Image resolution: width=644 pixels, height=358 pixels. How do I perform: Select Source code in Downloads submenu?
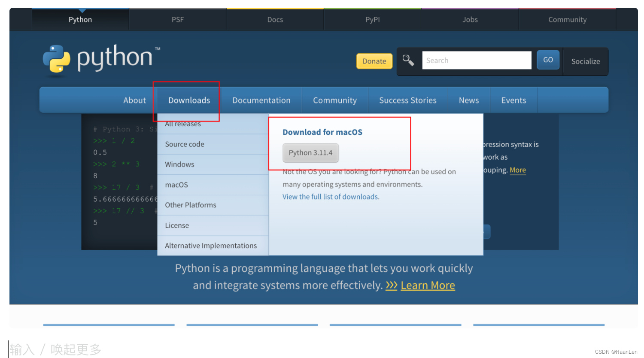[213, 144]
